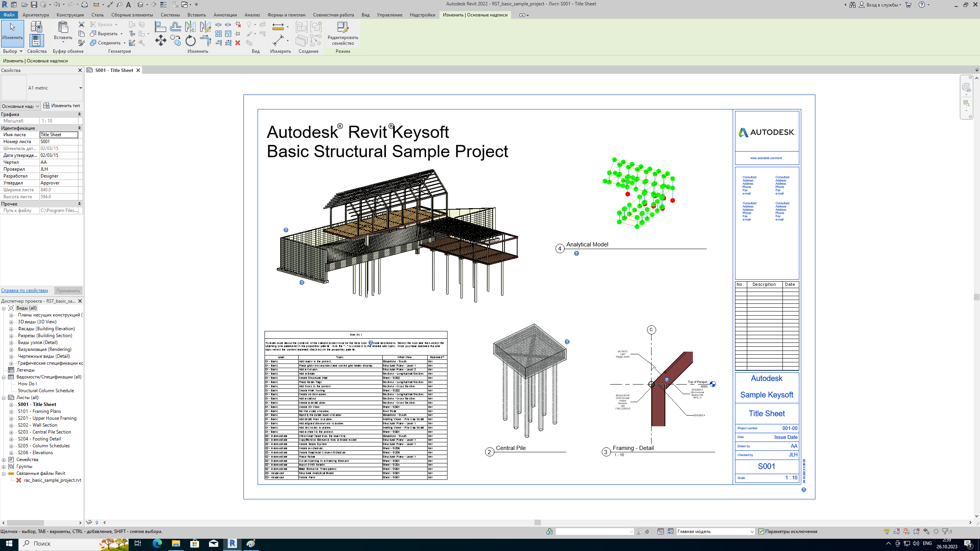Select Mirror - Draw Axis tool

pos(205,27)
